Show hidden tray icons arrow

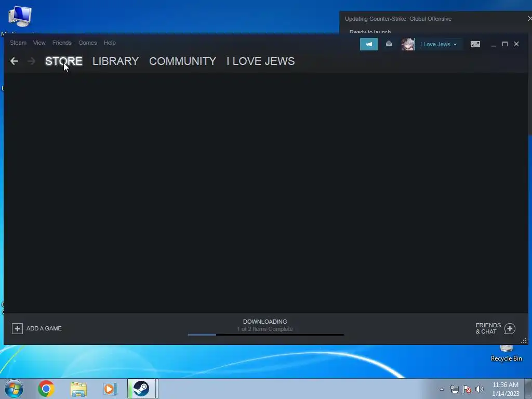pyautogui.click(x=442, y=389)
